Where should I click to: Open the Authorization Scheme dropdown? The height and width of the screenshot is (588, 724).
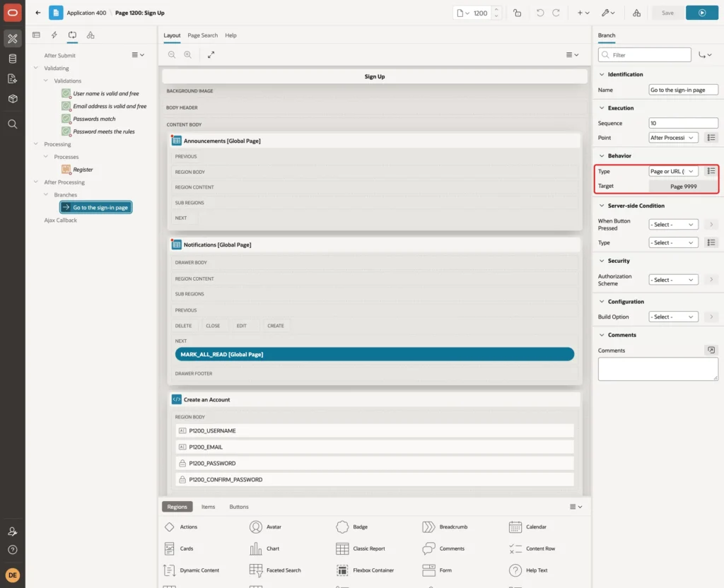pos(673,280)
